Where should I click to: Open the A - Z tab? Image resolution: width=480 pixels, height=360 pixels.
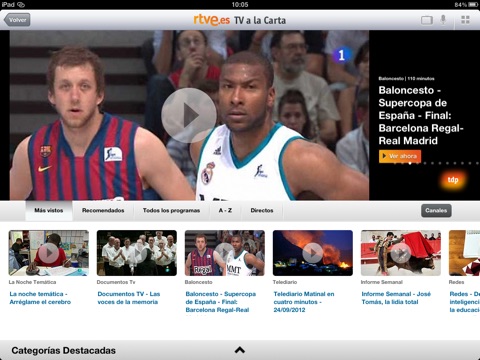click(225, 210)
